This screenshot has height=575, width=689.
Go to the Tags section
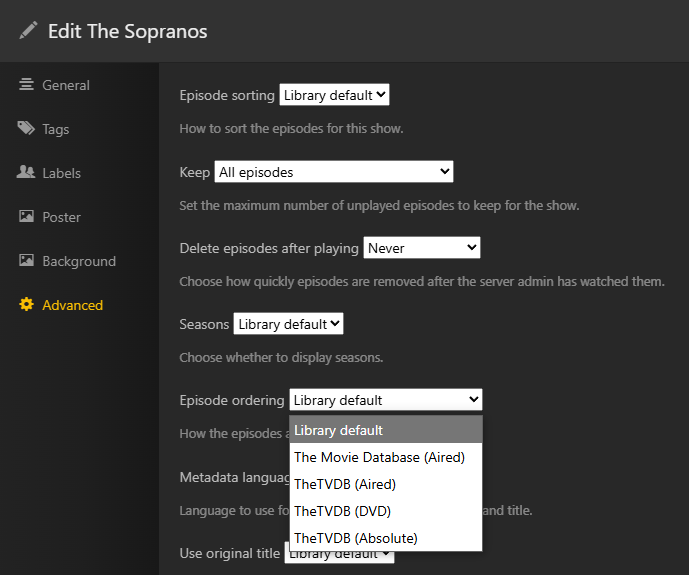tap(55, 129)
